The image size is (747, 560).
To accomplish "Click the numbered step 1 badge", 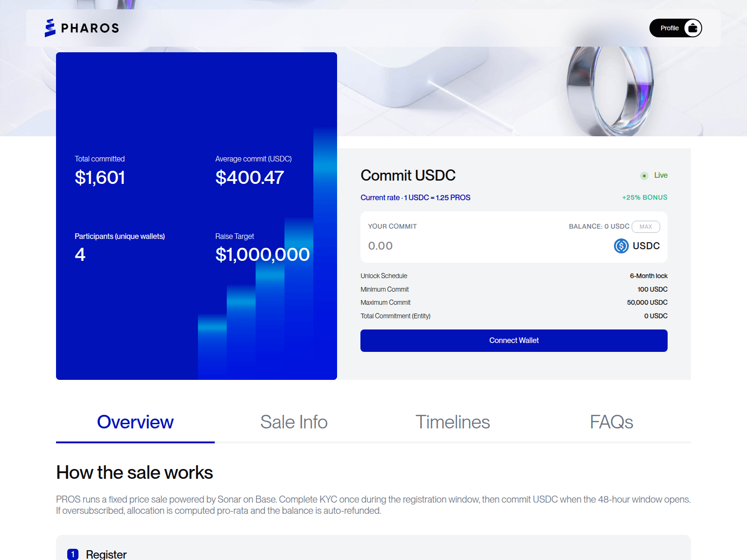I will click(x=73, y=554).
